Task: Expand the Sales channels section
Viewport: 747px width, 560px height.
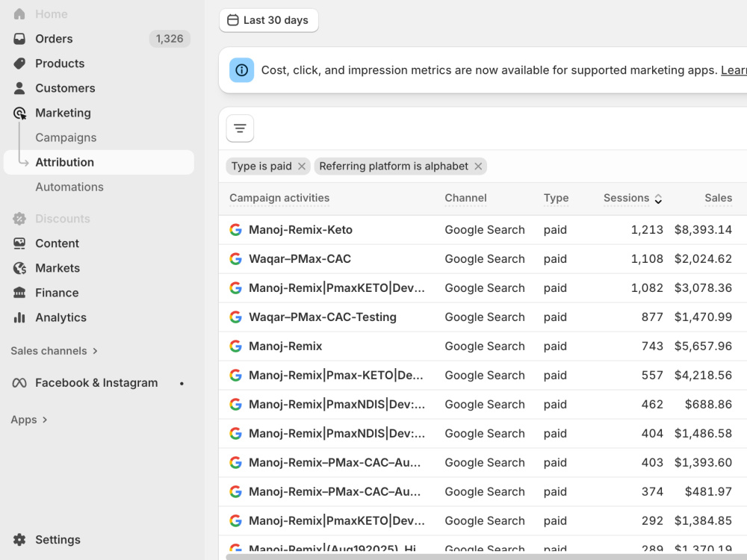Action: pos(55,351)
